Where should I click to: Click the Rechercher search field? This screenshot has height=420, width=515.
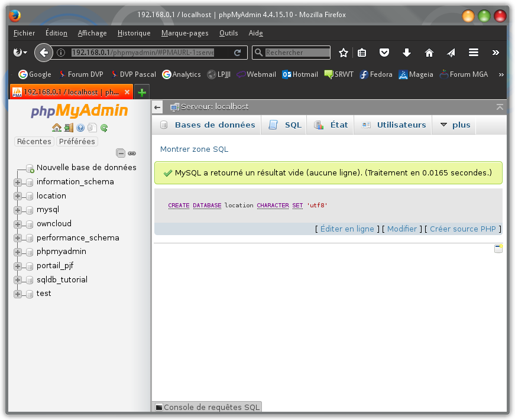[x=297, y=53]
